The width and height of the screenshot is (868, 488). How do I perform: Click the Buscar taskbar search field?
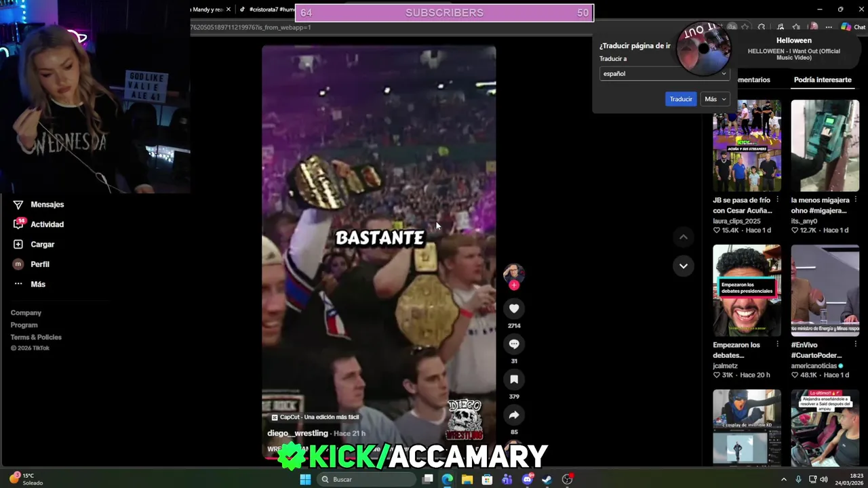[x=366, y=479]
